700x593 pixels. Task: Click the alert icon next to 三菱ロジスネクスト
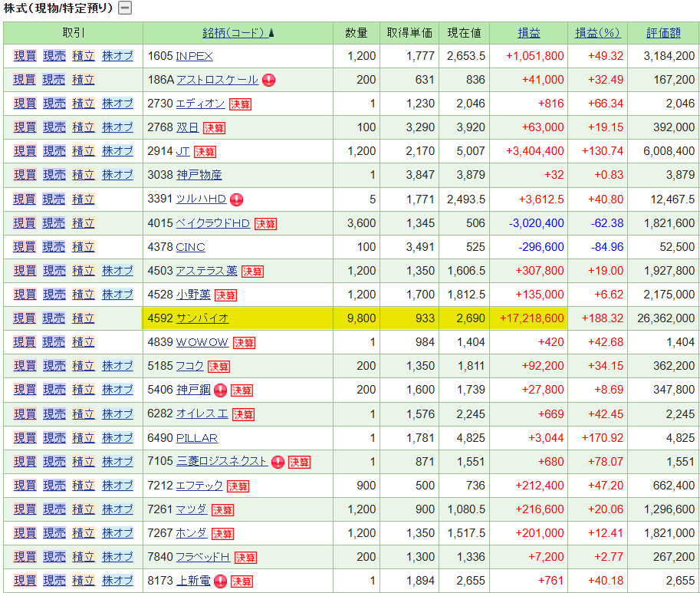(278, 462)
